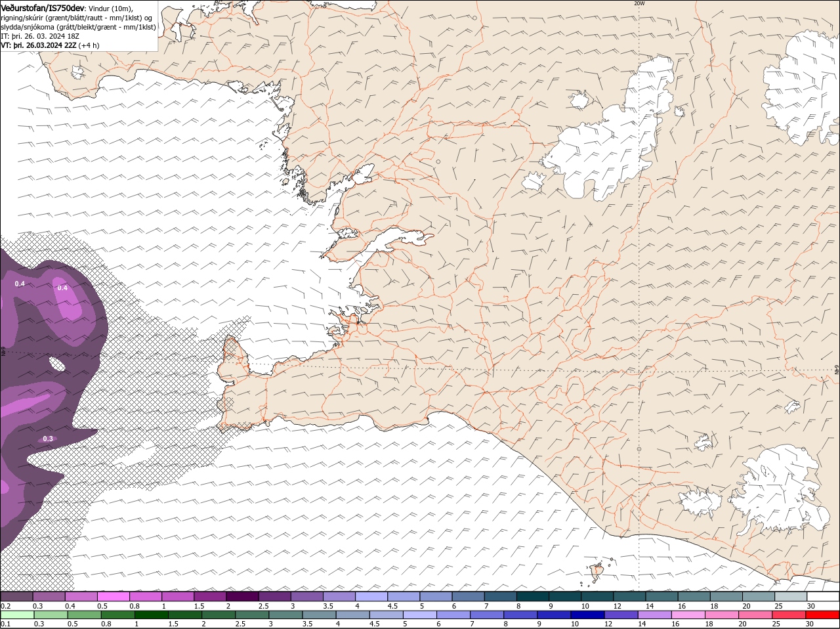The width and height of the screenshot is (840, 629).
Task: Click the 'Veðurstofan/IS750dev' title text
Action: point(43,7)
